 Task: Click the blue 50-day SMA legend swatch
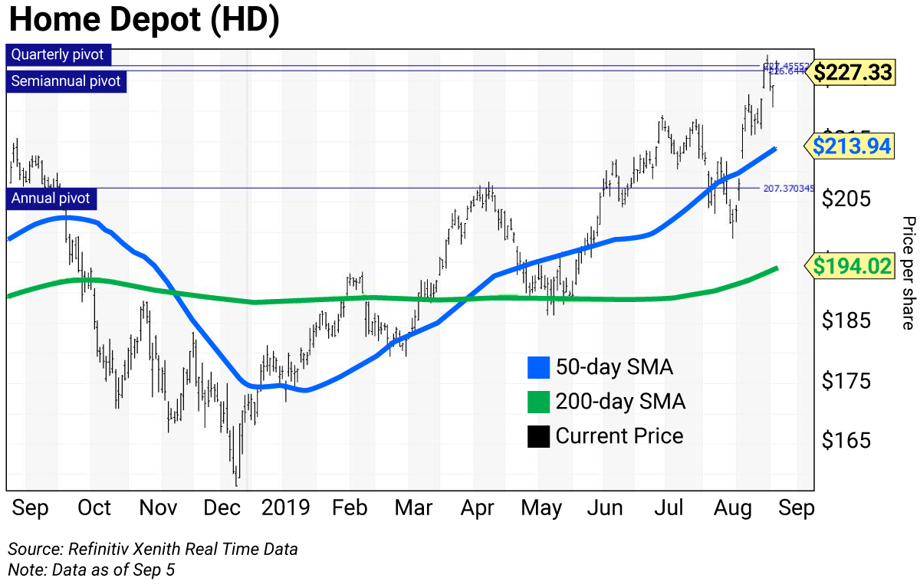[539, 367]
